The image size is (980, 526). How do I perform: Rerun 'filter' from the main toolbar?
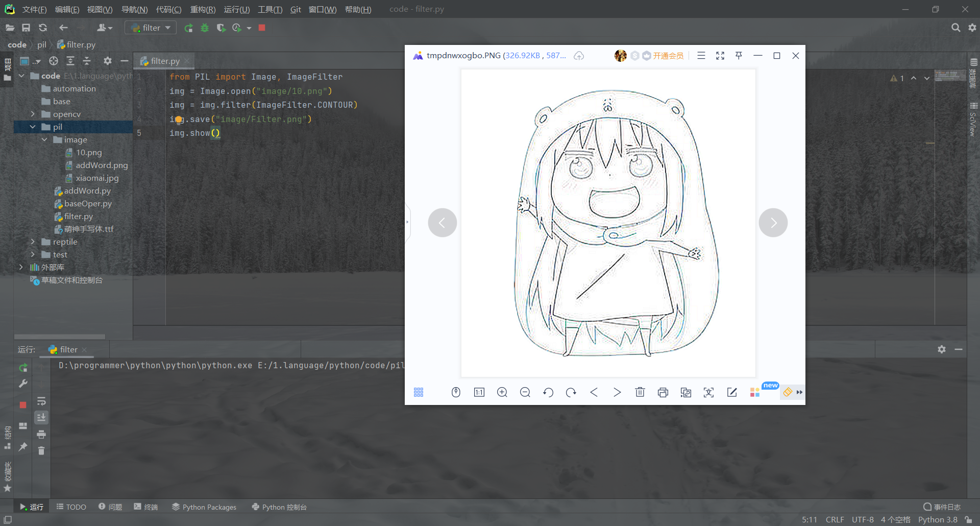pos(188,28)
